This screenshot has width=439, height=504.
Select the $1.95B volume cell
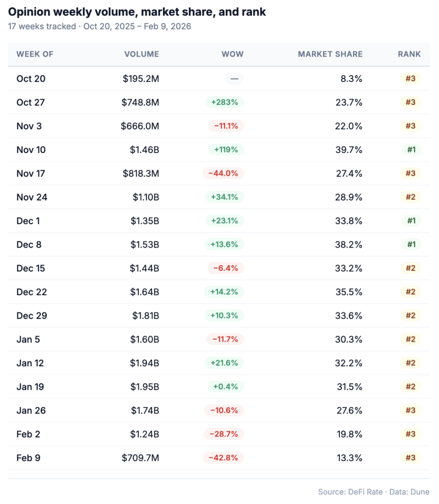coord(144,387)
